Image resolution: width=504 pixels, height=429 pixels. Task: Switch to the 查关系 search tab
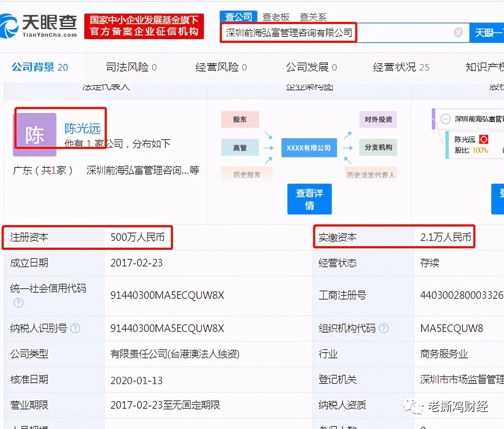(x=313, y=17)
